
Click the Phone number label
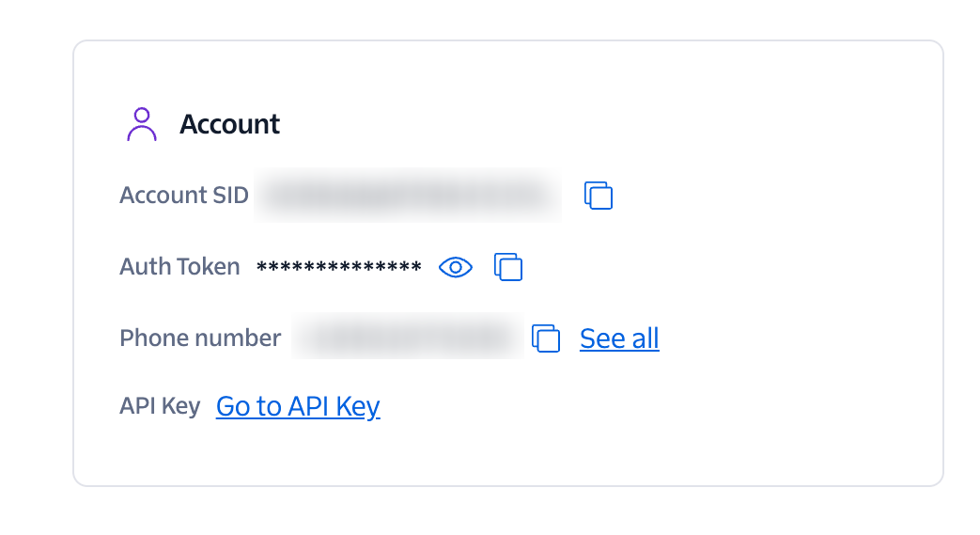point(200,338)
